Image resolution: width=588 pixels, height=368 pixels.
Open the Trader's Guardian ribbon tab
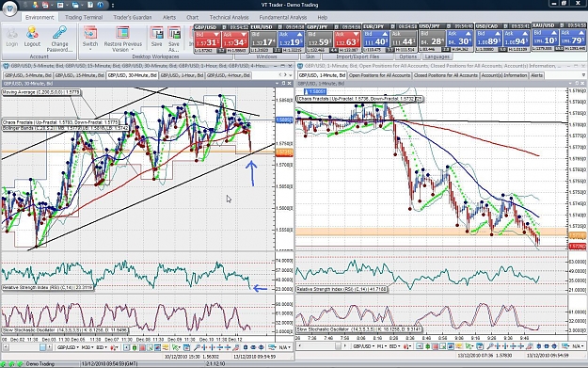[x=133, y=17]
